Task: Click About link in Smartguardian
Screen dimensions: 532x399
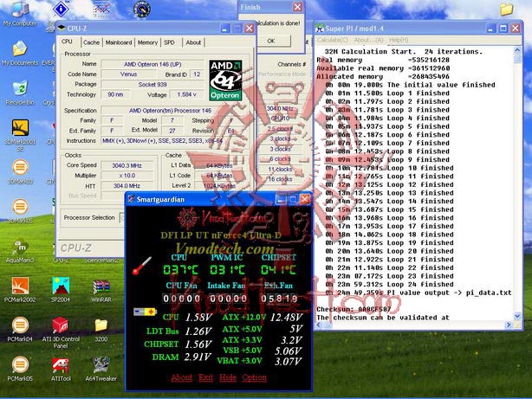Action: [181, 377]
